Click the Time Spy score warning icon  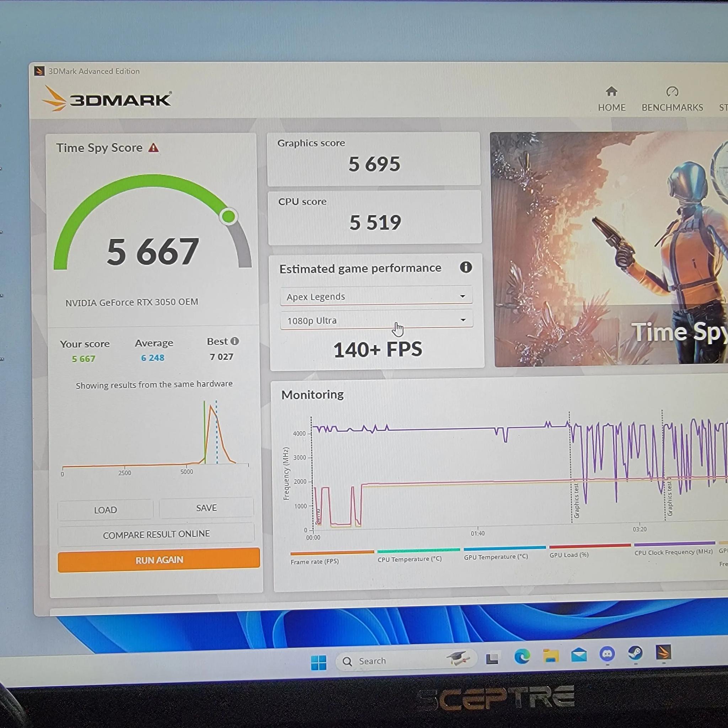point(153,148)
